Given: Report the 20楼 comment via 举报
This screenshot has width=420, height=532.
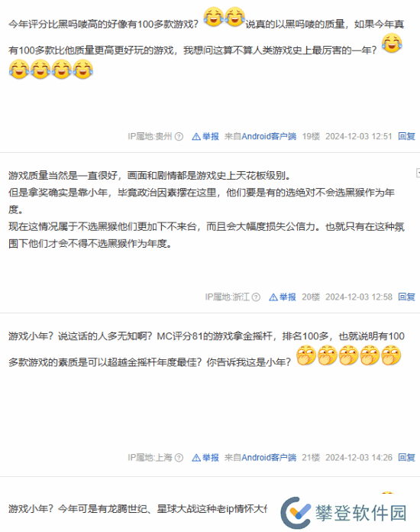Looking at the screenshot, I should (x=283, y=297).
